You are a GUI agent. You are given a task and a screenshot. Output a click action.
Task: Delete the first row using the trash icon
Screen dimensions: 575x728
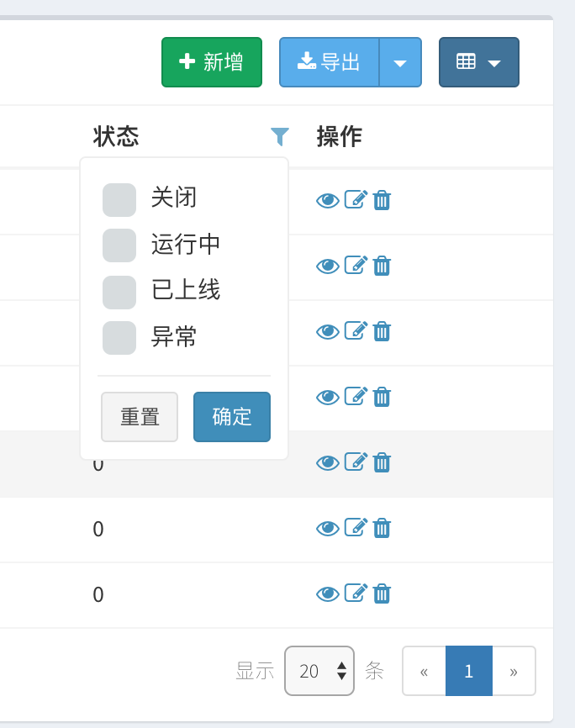382,200
